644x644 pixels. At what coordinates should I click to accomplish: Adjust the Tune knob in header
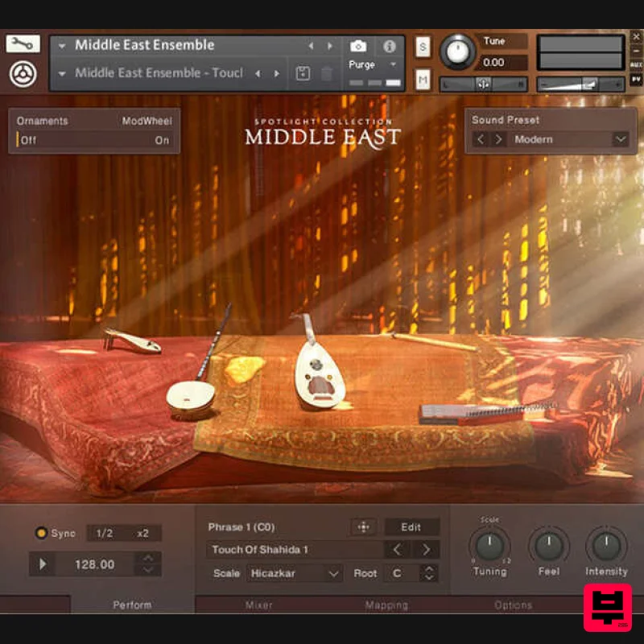(x=457, y=52)
